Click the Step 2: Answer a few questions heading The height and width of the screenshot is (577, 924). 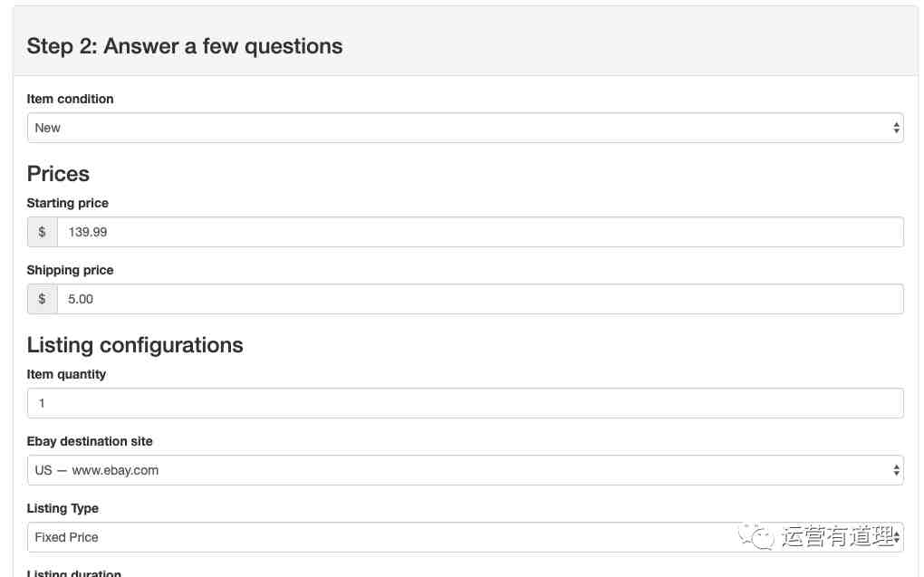185,46
